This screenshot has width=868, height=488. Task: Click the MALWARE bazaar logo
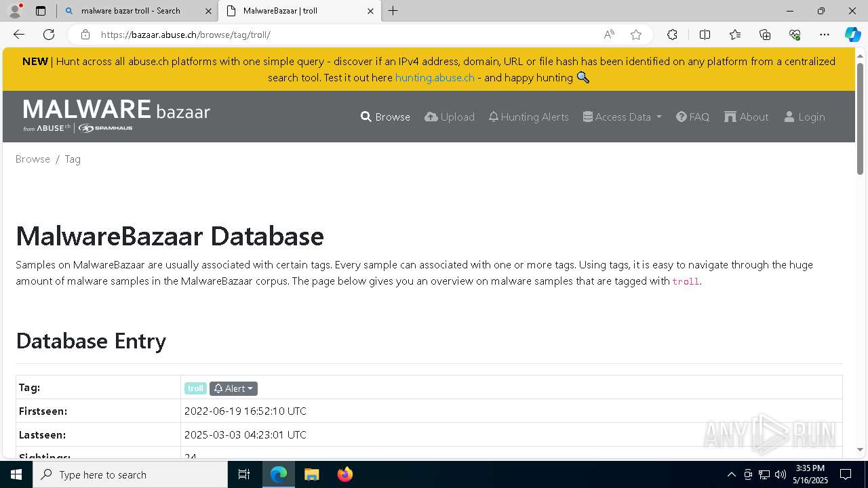point(117,115)
